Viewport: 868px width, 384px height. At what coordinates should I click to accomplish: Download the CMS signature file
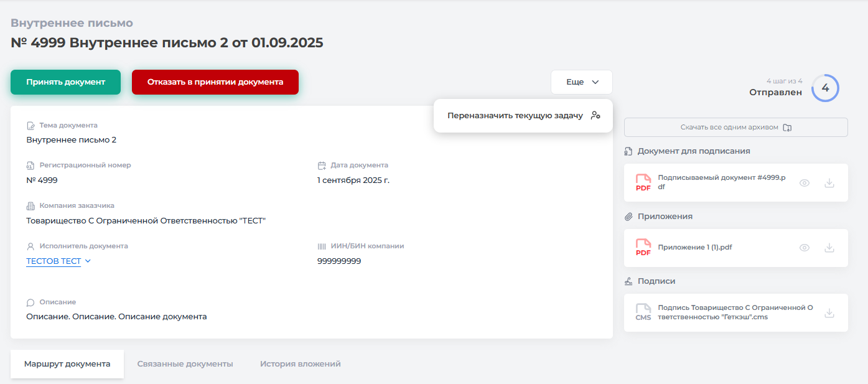tap(829, 312)
